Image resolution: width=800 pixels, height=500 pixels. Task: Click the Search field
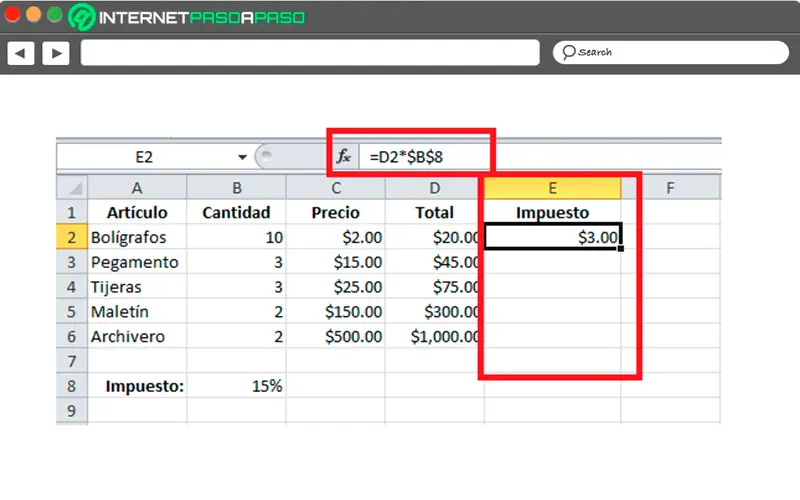670,53
